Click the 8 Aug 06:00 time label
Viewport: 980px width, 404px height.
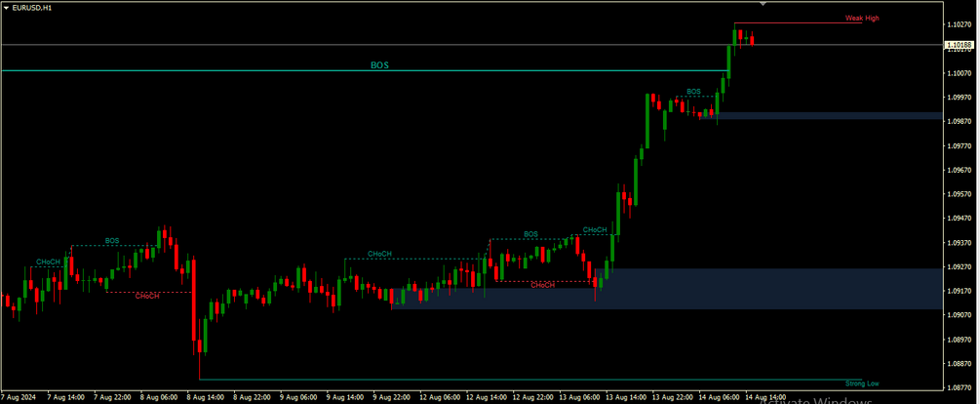[158, 397]
